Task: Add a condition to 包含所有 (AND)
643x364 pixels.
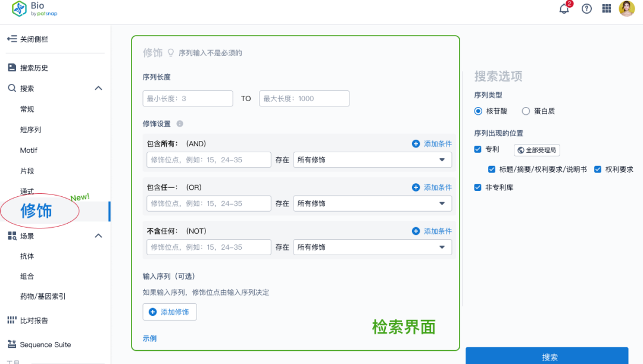Action: click(432, 144)
